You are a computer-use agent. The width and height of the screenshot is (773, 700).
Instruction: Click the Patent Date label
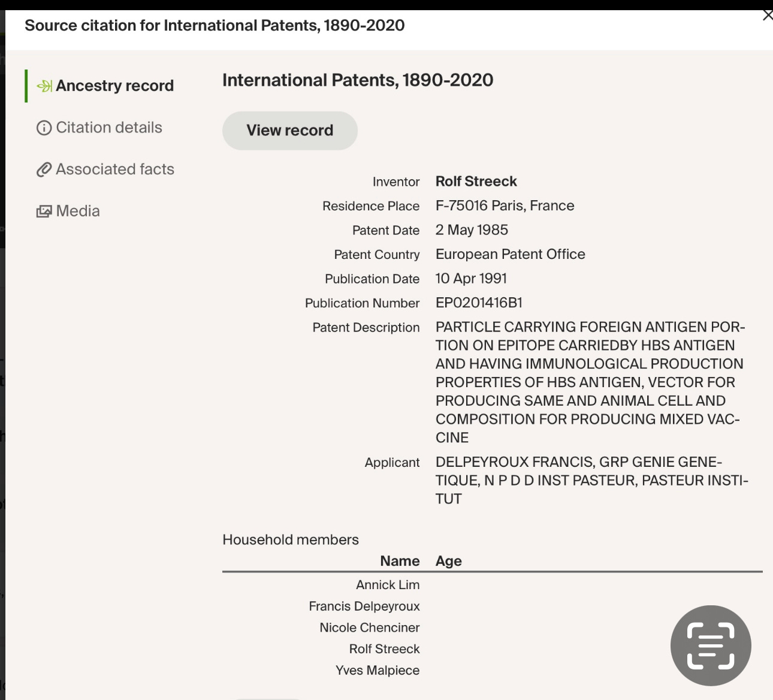click(x=386, y=230)
